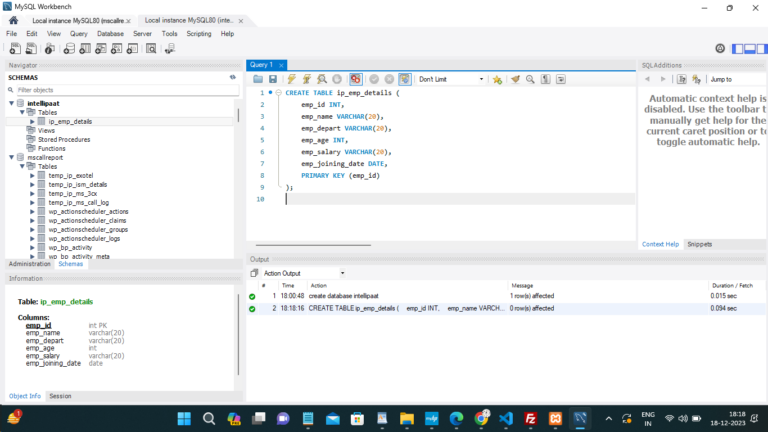Create new table icon
The width and height of the screenshot is (768, 432).
coord(85,48)
